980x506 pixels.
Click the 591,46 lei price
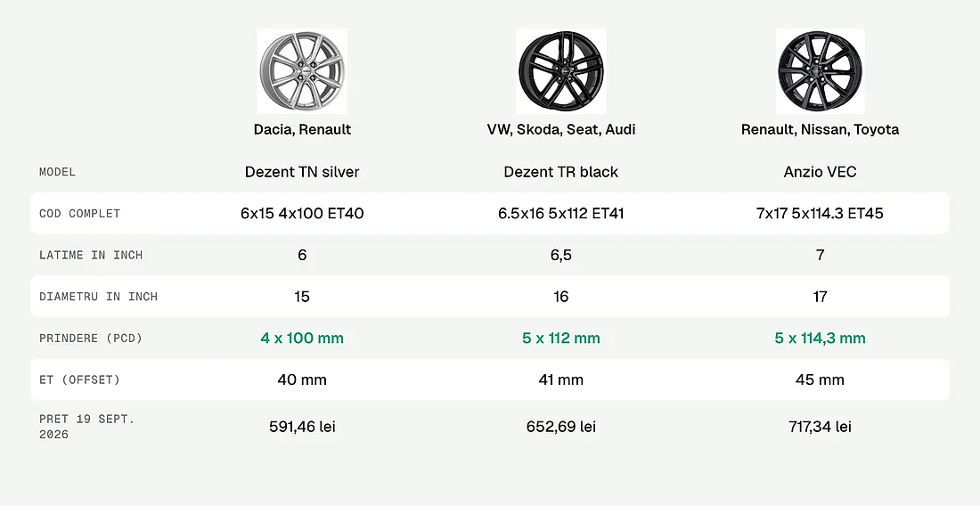tap(303, 427)
